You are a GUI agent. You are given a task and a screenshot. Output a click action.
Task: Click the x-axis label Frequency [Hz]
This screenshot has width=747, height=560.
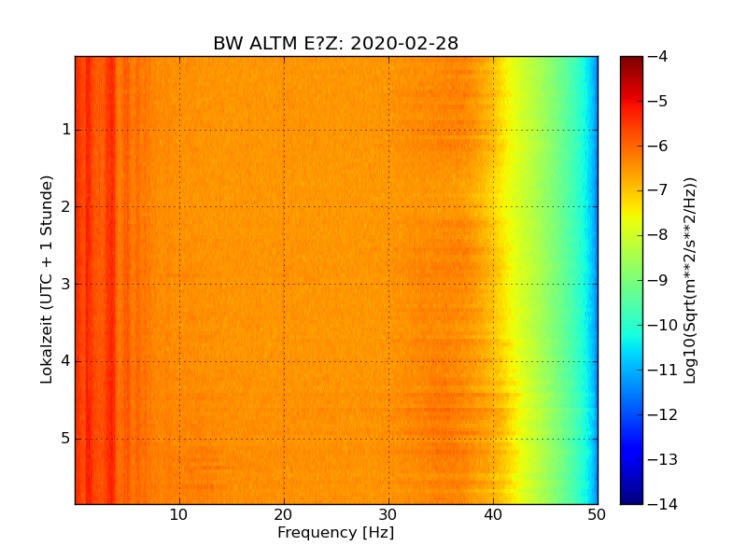click(x=336, y=532)
